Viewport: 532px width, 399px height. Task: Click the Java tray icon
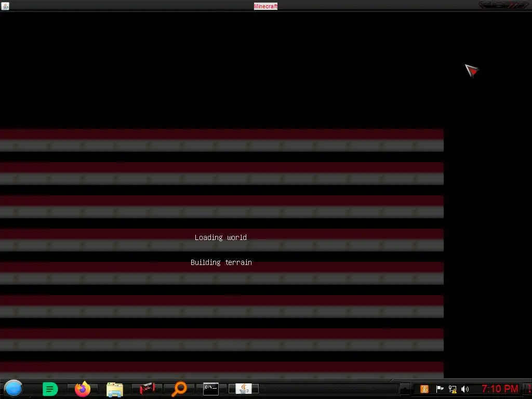424,389
